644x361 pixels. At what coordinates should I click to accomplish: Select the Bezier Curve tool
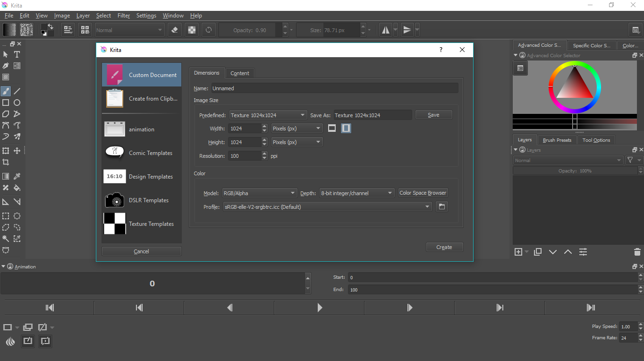[x=6, y=125]
